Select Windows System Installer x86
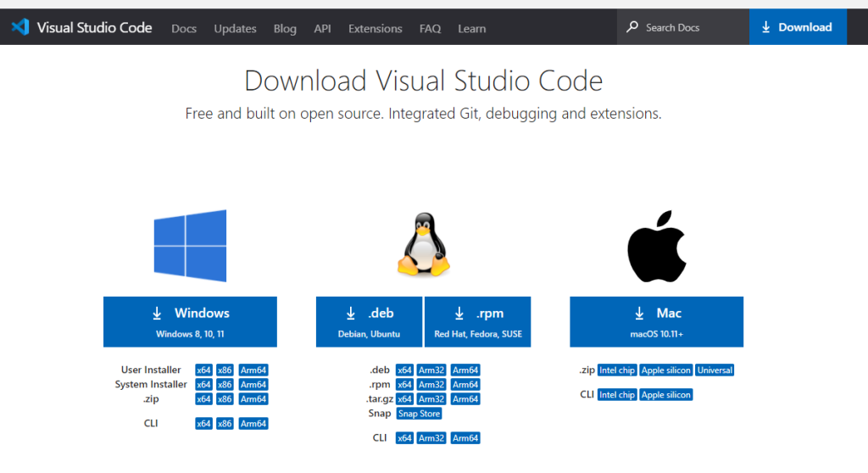The height and width of the screenshot is (473, 868). (225, 384)
